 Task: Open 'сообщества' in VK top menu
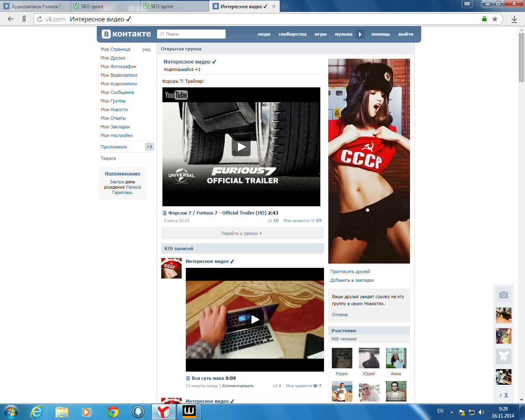pos(292,34)
